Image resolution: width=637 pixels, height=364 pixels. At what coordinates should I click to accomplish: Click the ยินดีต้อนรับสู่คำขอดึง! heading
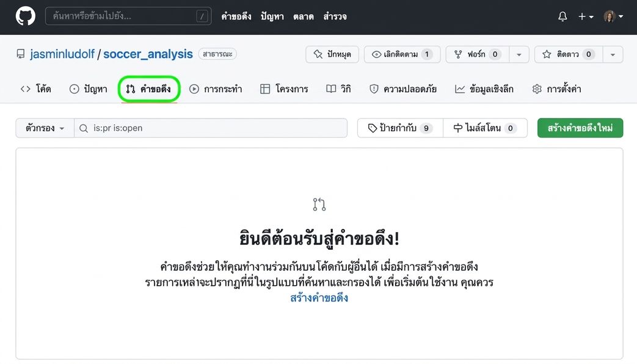point(319,238)
